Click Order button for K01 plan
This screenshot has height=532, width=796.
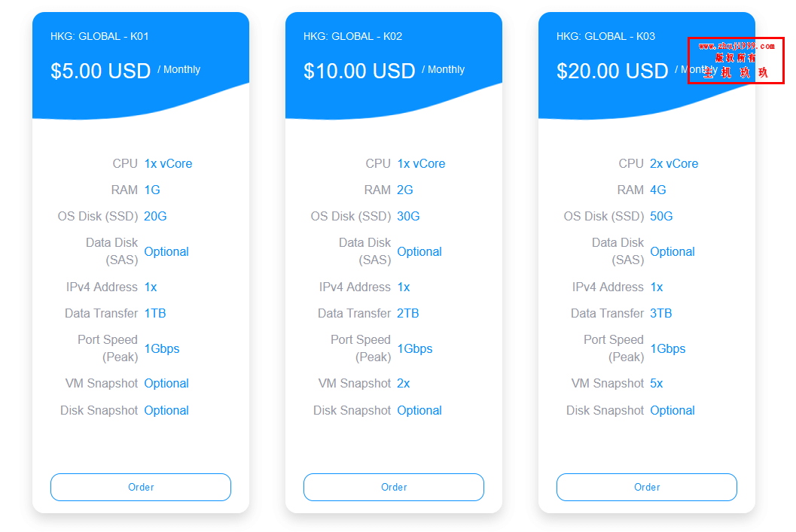[141, 487]
